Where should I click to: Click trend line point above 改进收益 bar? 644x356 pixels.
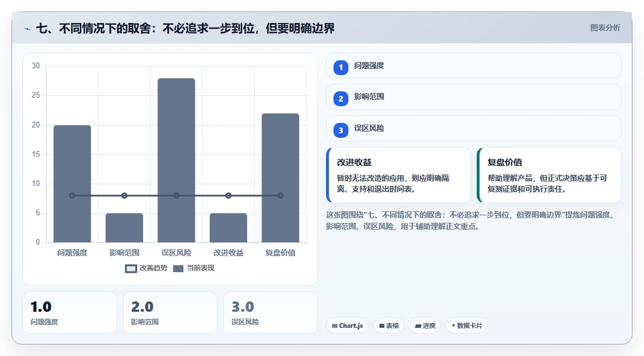tap(228, 196)
